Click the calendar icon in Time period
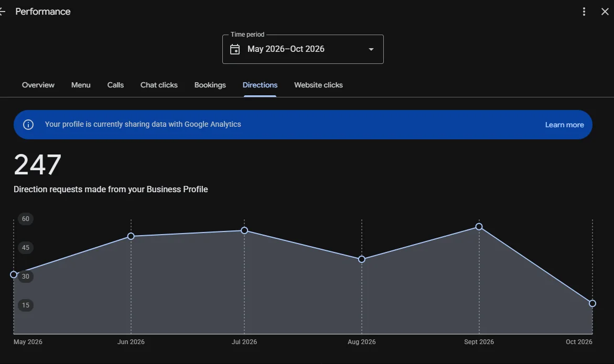Viewport: 614px width, 364px height. pos(235,49)
